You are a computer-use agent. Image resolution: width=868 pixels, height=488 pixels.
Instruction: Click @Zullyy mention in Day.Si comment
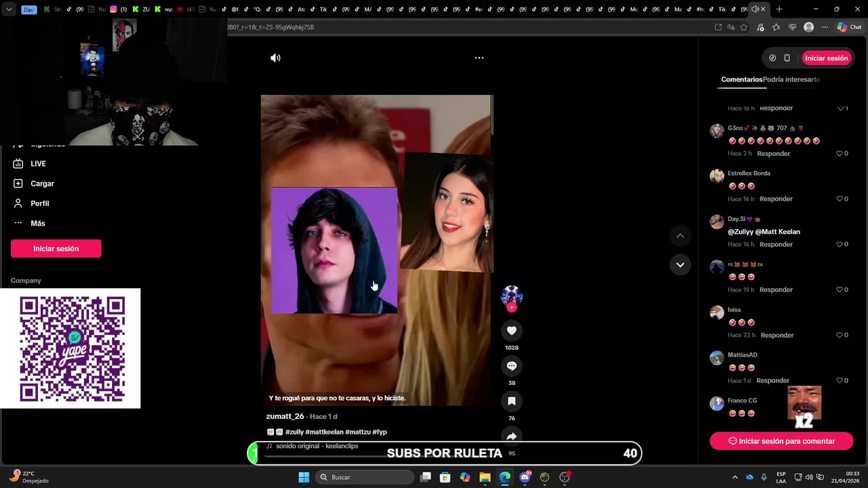point(741,232)
